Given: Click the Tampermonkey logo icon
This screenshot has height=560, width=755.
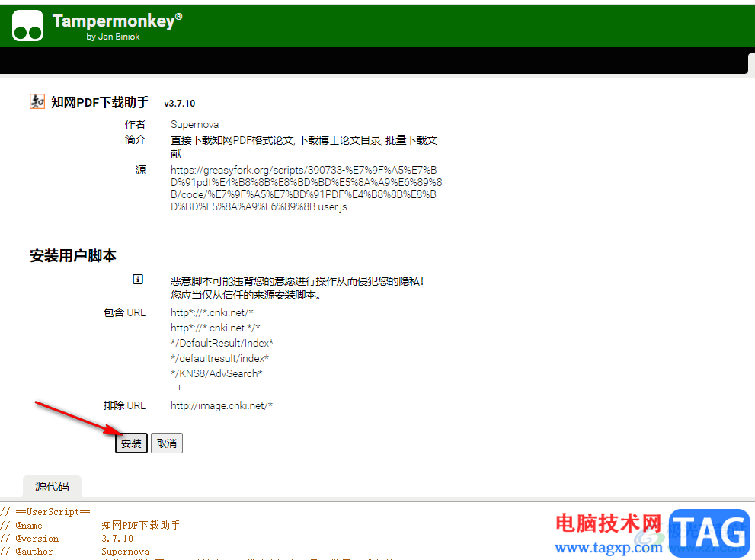Looking at the screenshot, I should pyautogui.click(x=27, y=25).
